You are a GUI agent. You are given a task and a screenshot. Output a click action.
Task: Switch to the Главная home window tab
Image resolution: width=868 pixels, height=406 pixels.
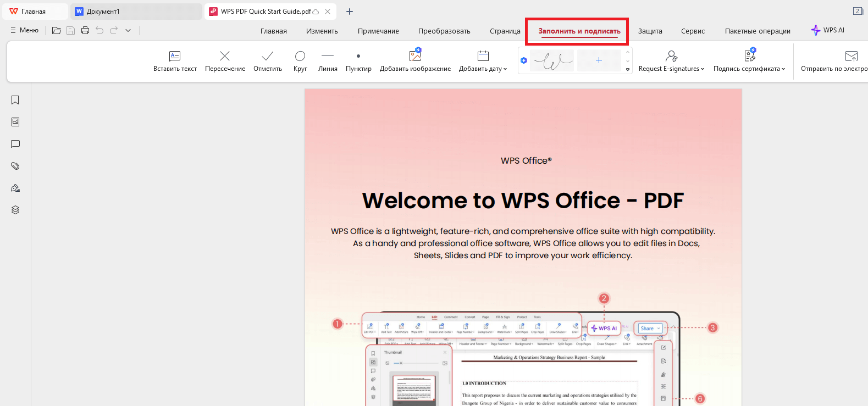[35, 12]
